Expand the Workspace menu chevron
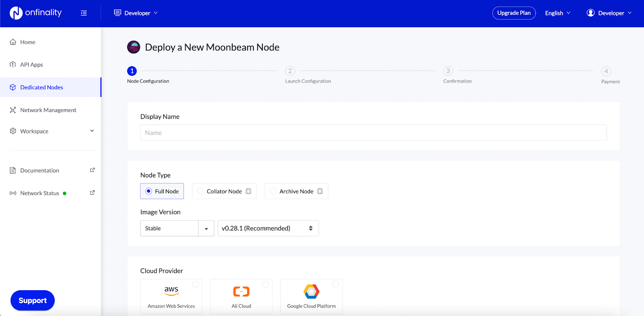 coord(92,131)
